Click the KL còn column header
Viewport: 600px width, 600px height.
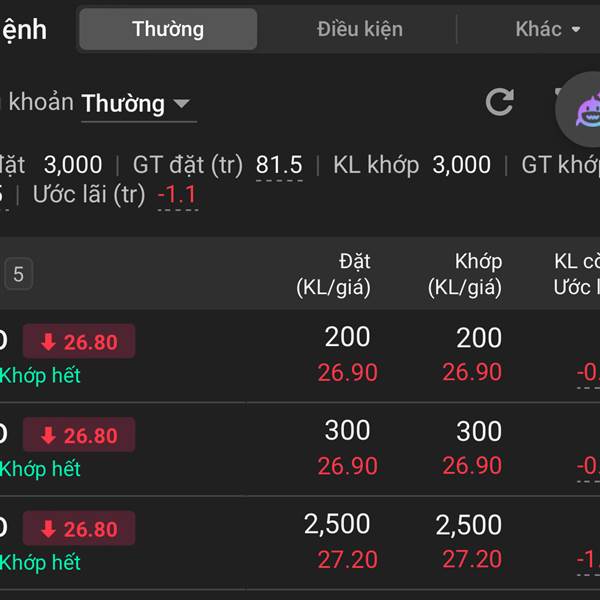point(577,274)
